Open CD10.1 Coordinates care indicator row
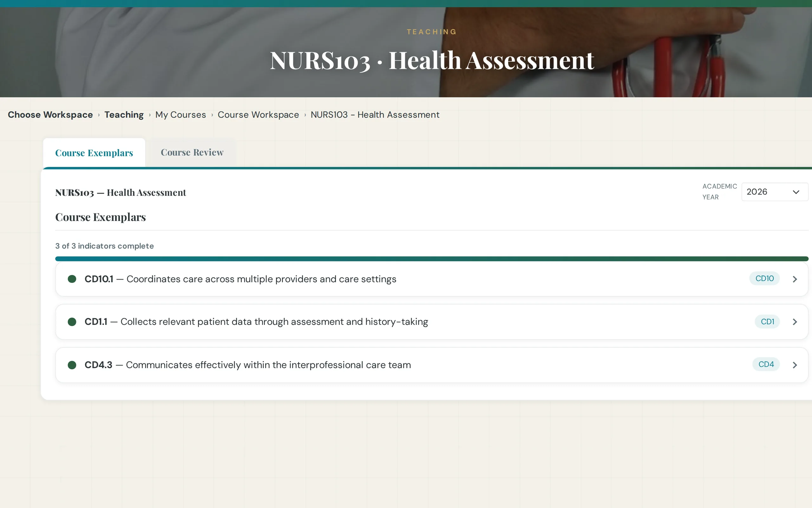This screenshot has width=812, height=508. [x=431, y=279]
